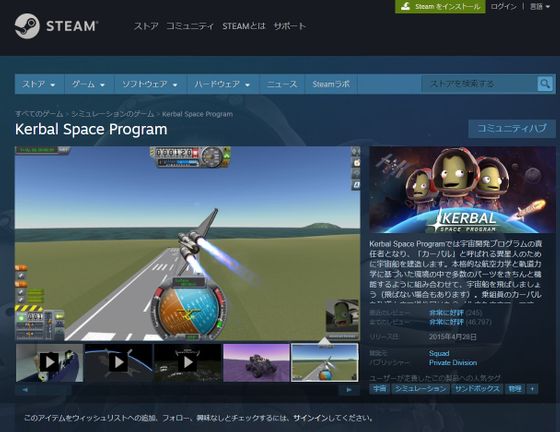Click the Kerbal Space Program page title
560x432 pixels.
(91, 129)
